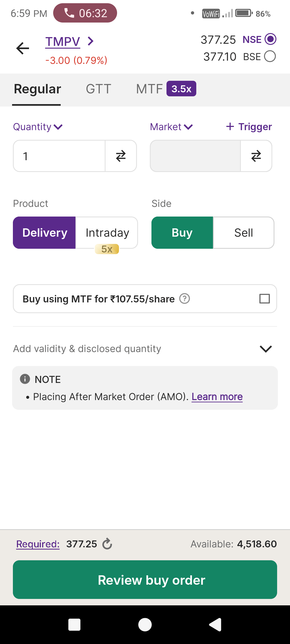Tap the quantity swap arrows icon

(121, 156)
